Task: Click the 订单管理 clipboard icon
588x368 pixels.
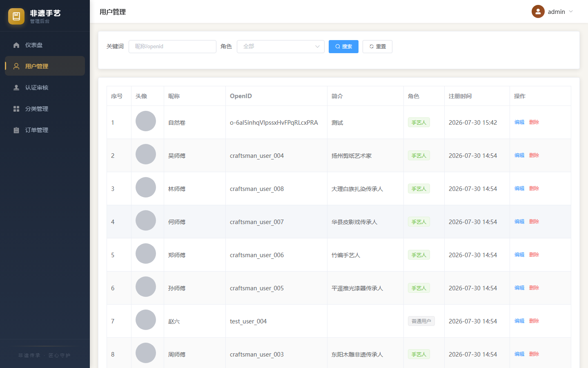Action: (x=16, y=130)
